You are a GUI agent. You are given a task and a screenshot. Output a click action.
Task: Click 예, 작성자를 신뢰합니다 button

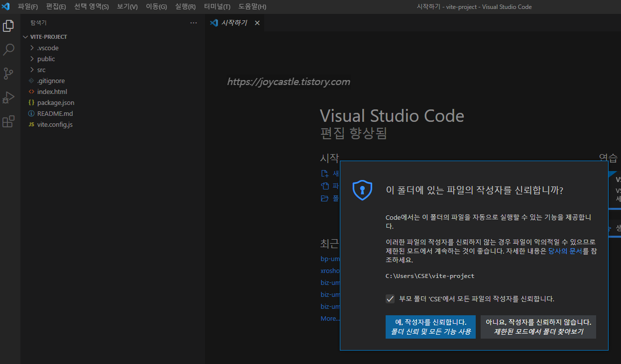pos(430,327)
